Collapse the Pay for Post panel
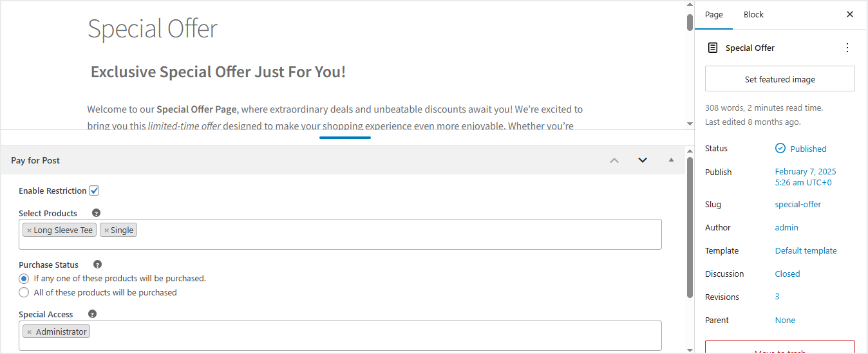The image size is (868, 354). coord(672,160)
